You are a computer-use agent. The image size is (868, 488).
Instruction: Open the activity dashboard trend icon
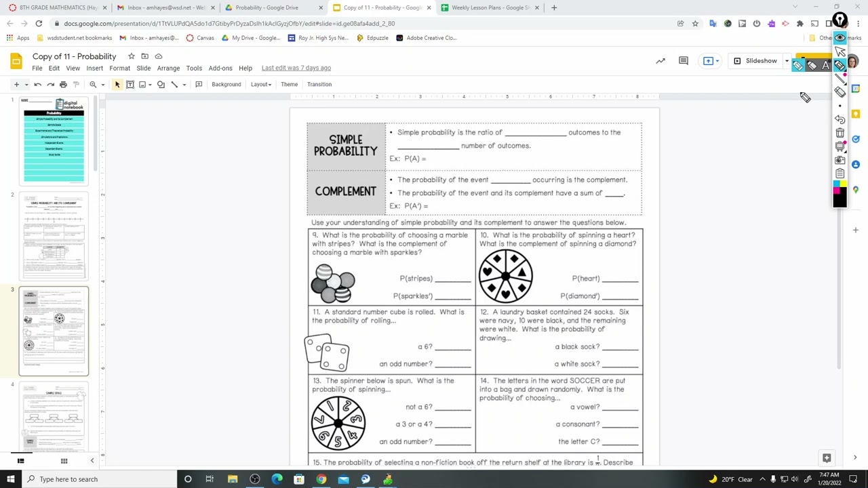click(660, 61)
